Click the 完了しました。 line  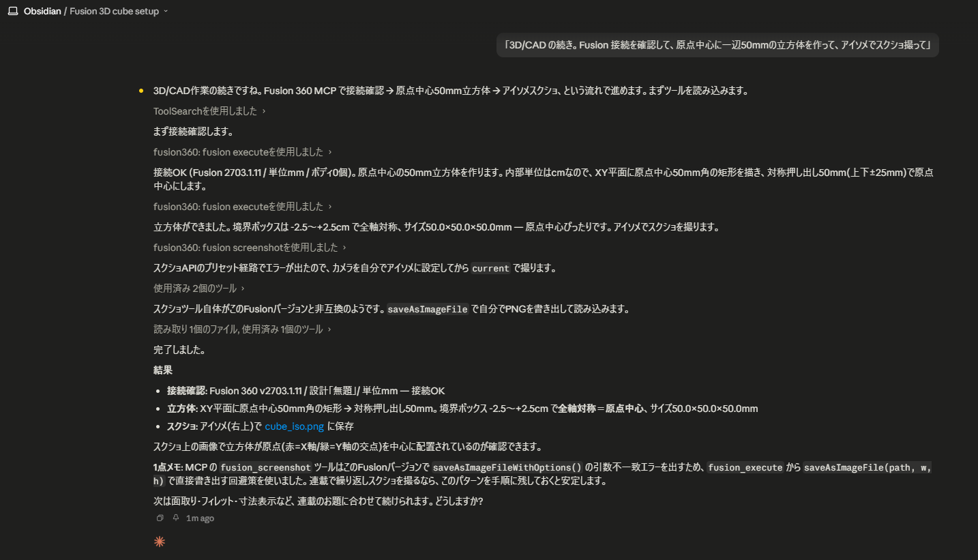click(179, 350)
